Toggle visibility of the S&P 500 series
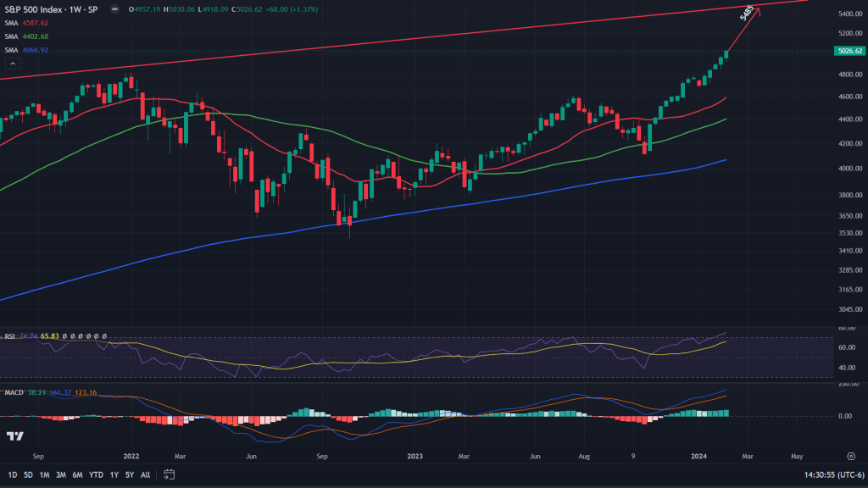 114,9
